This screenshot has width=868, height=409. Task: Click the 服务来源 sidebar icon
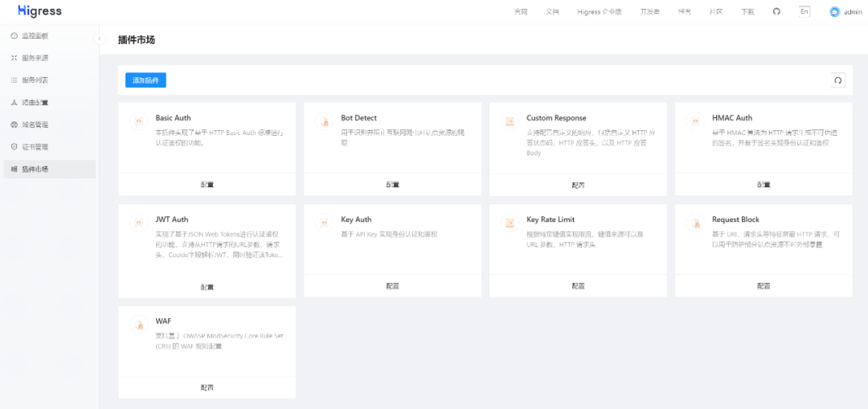[x=14, y=58]
